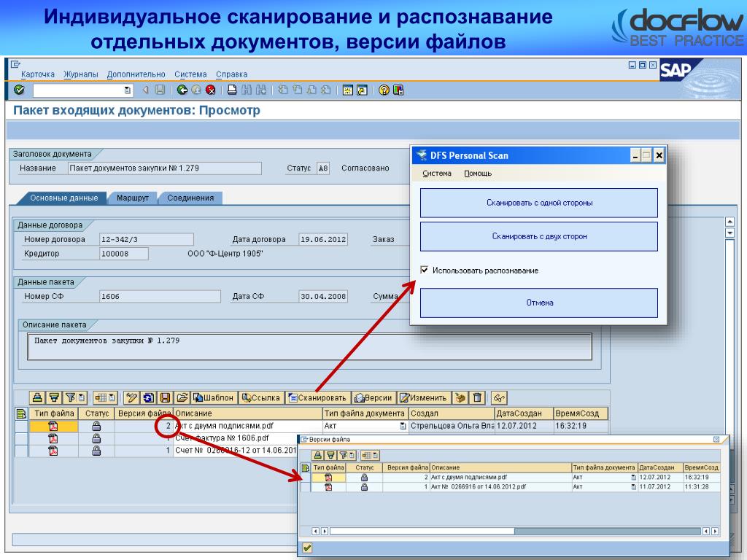This screenshot has height=560, width=747.
Task: Click Сканировать с двух сторон button
Action: [539, 236]
